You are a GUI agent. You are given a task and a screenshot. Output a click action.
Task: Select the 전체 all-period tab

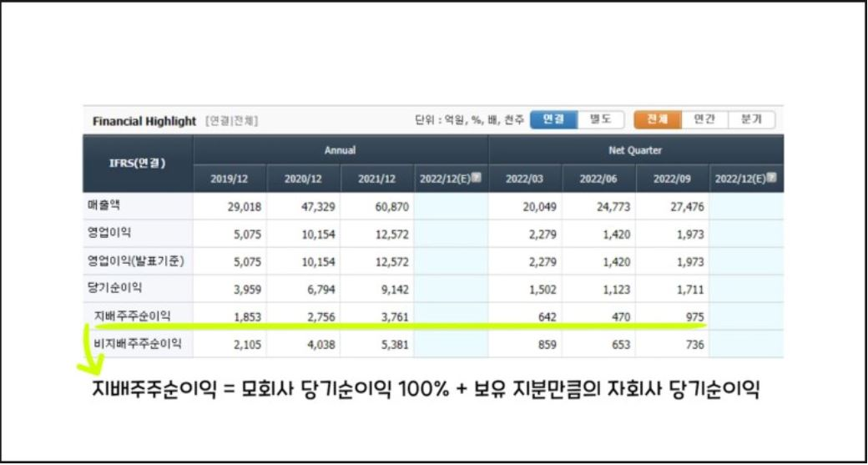pyautogui.click(x=658, y=119)
